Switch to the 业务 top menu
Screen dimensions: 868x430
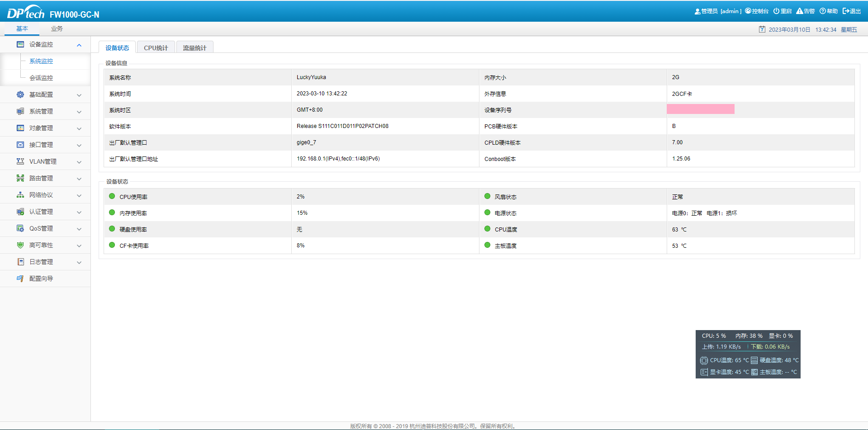(x=57, y=29)
